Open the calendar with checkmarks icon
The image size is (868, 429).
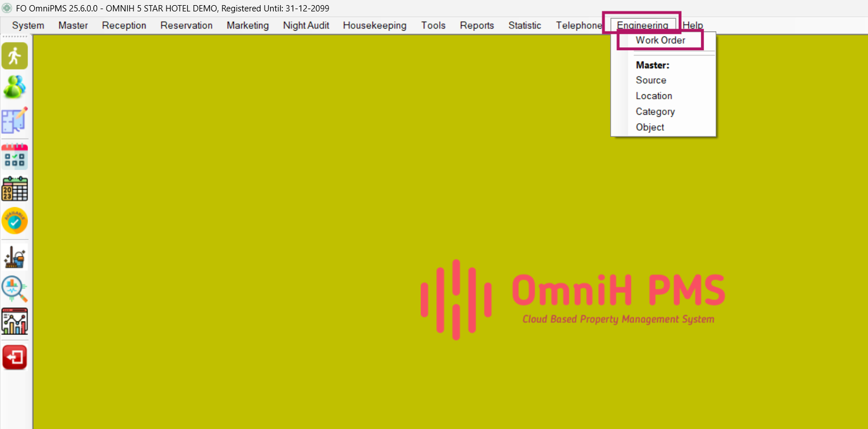pos(14,156)
